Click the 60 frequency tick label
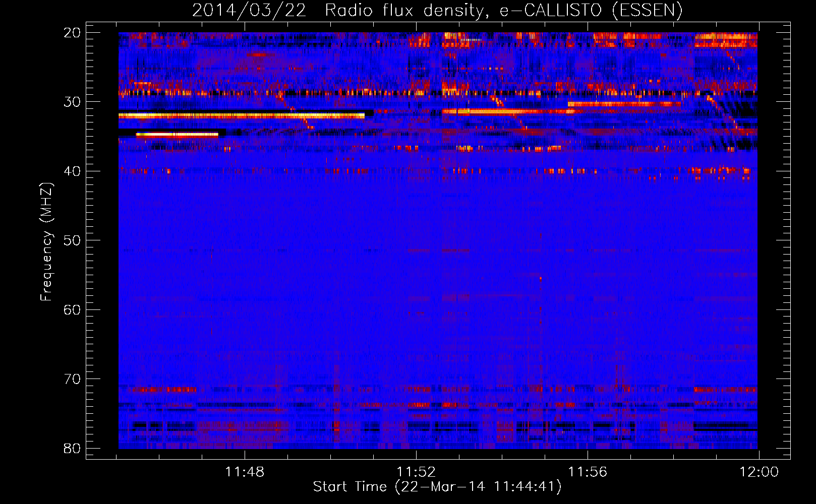Image resolution: width=816 pixels, height=504 pixels. (72, 309)
